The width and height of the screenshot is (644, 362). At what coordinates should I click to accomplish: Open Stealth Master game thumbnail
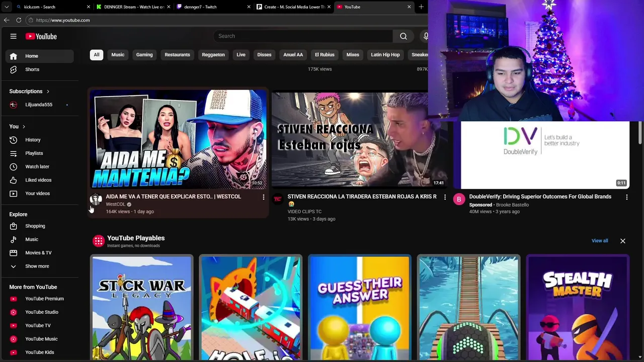(x=578, y=308)
